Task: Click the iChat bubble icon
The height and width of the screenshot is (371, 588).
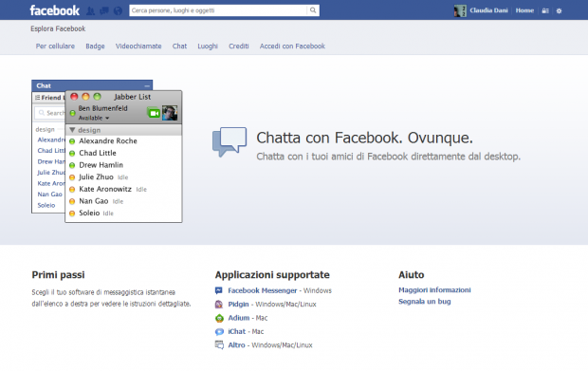Action: point(219,331)
